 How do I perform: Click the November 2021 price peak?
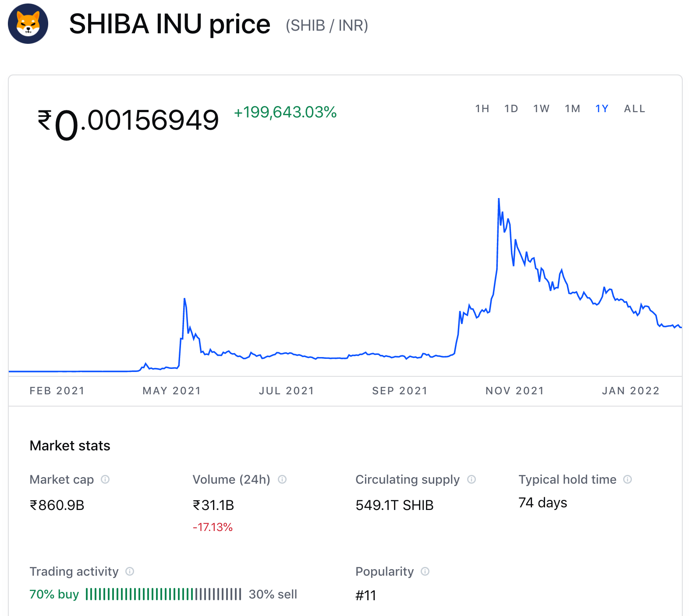499,200
